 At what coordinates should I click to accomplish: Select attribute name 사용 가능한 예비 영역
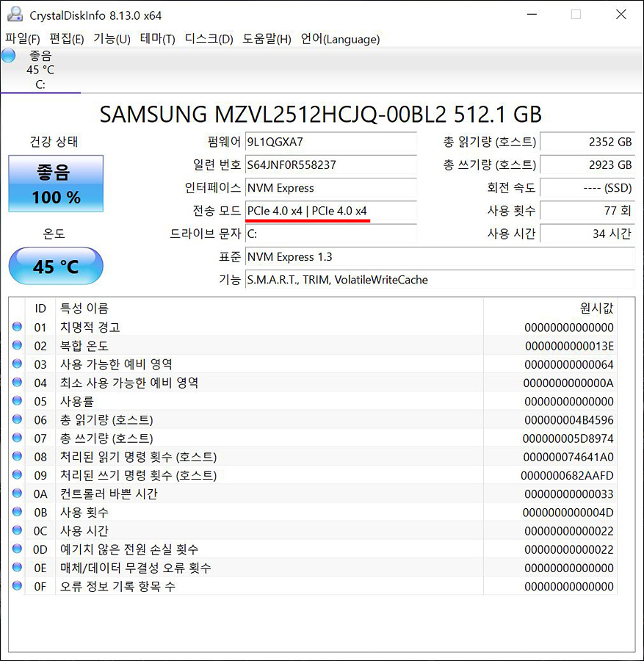tap(116, 364)
